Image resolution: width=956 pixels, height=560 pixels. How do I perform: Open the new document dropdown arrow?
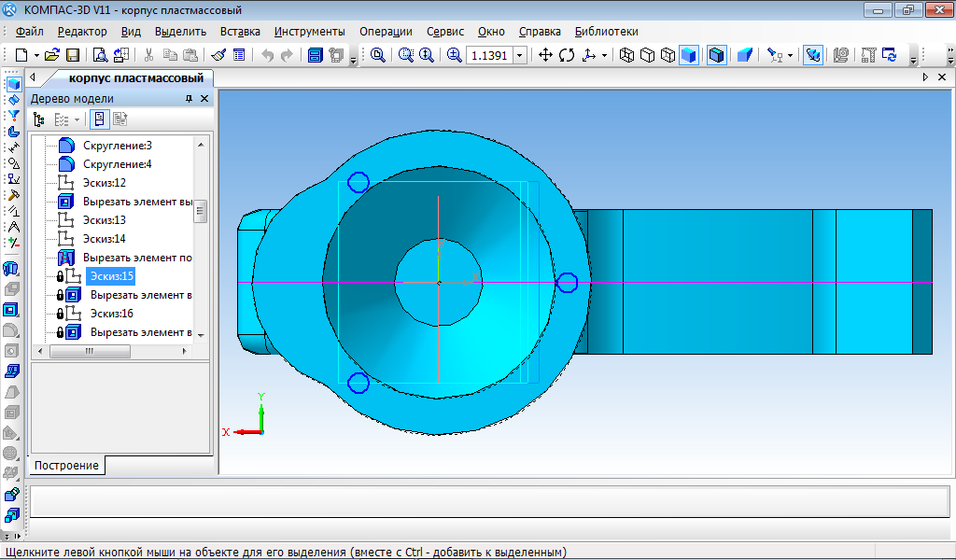[x=36, y=55]
